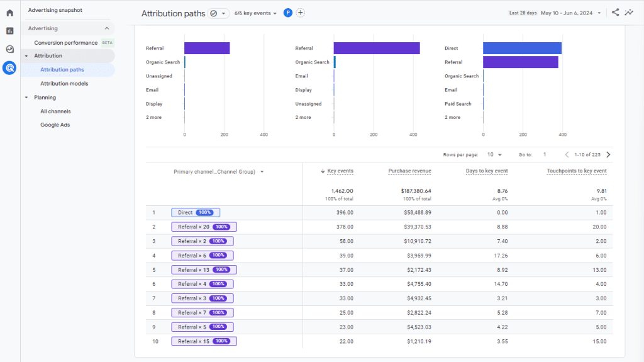This screenshot has height=362, width=644.
Task: Click the blue P comparison chip
Action: 288,13
